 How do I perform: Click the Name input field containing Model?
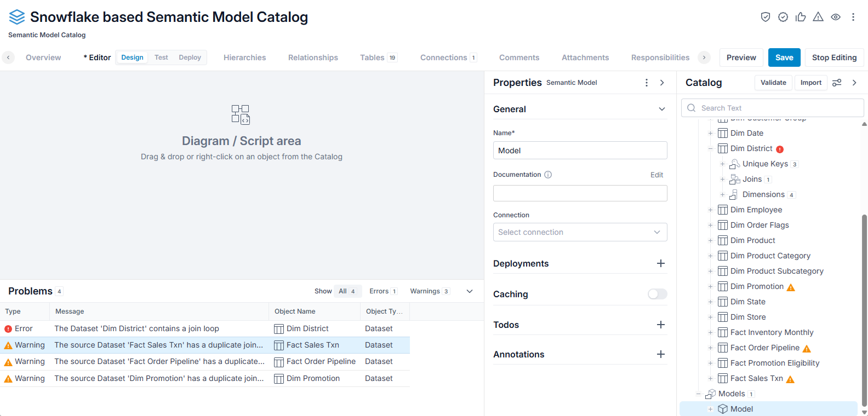(x=580, y=151)
